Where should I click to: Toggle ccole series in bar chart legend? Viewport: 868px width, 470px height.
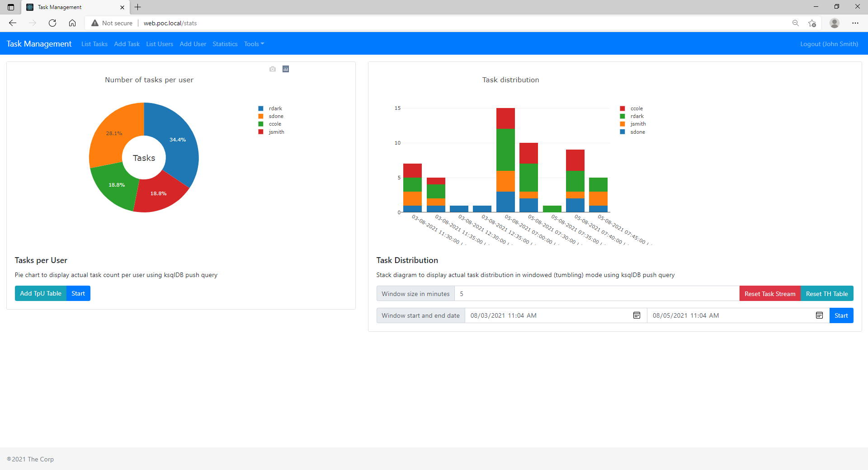[632, 108]
